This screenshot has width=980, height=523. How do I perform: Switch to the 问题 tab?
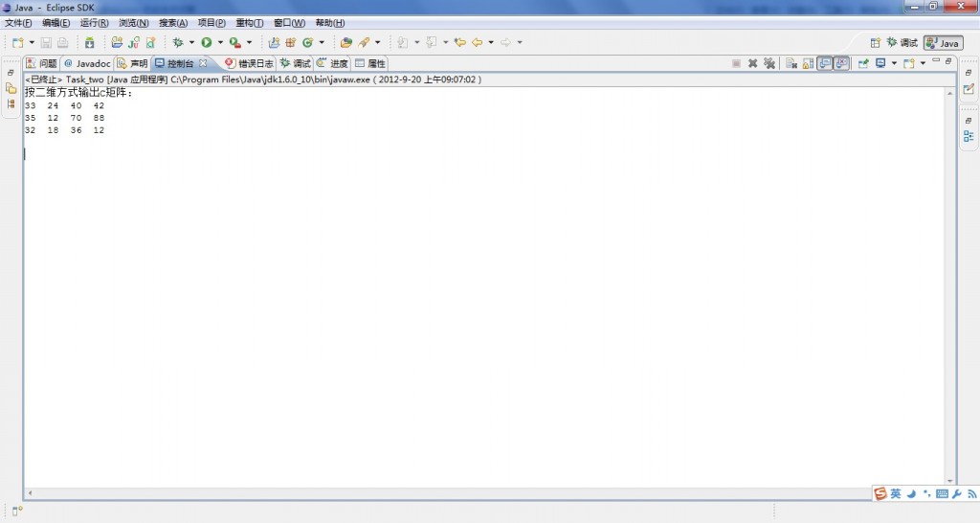point(42,63)
